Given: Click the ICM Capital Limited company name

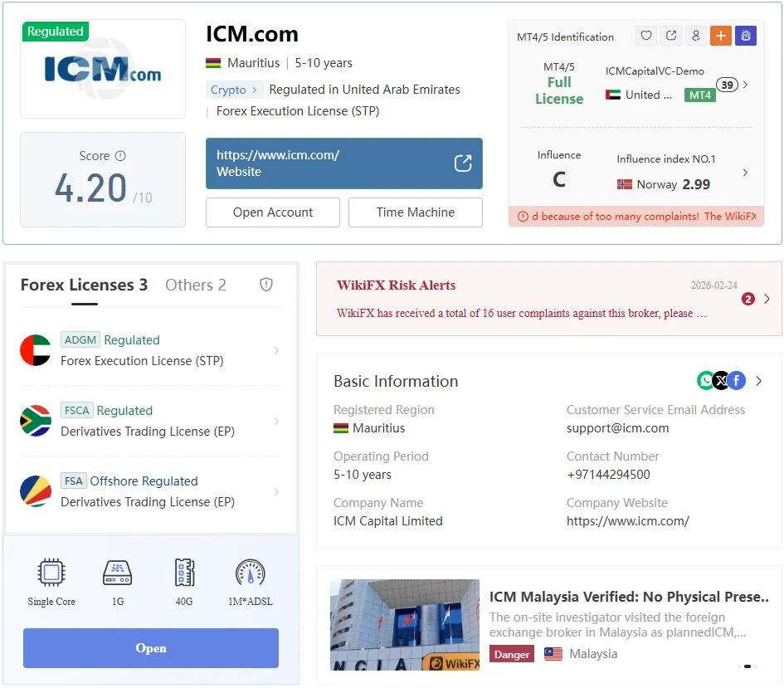Looking at the screenshot, I should (x=388, y=521).
